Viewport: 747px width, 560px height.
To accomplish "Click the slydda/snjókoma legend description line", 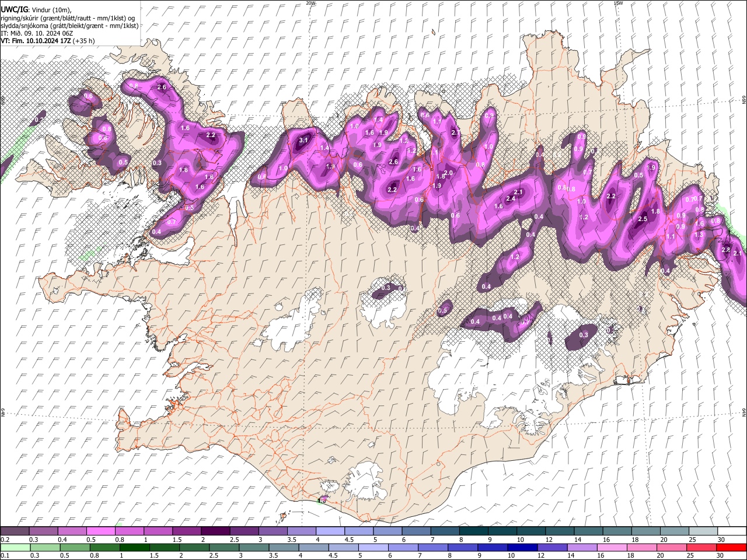I will click(x=69, y=26).
